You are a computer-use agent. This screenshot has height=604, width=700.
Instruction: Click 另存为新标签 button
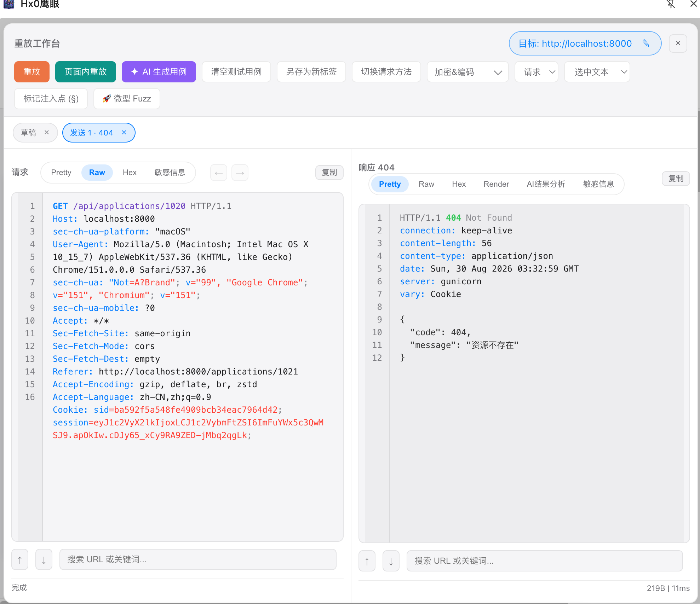(x=311, y=72)
